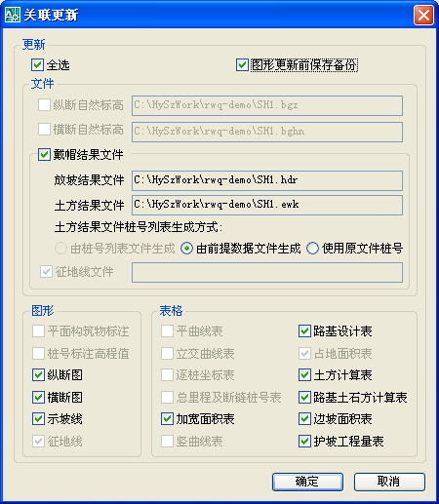Click the 土方结果文件 path input
439x504 pixels.
coord(267,205)
